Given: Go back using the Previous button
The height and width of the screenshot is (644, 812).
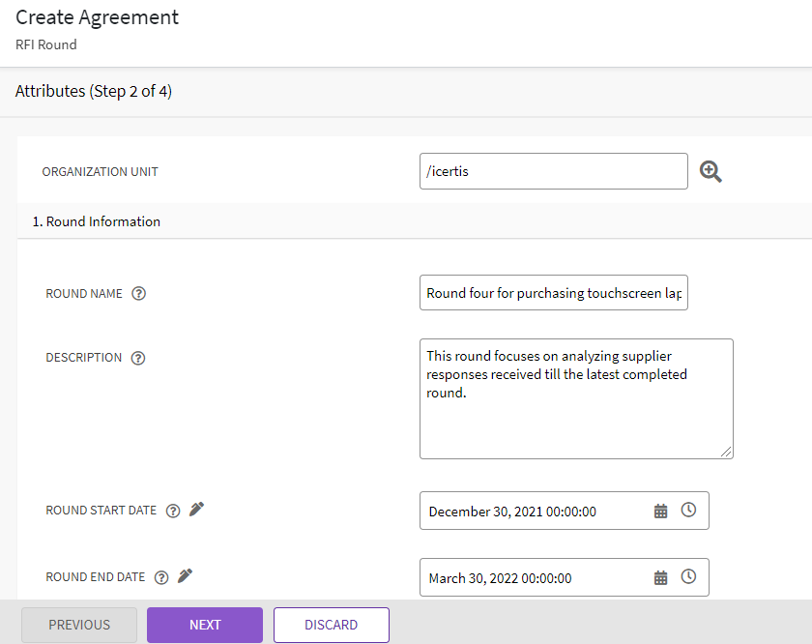Looking at the screenshot, I should coord(79,625).
